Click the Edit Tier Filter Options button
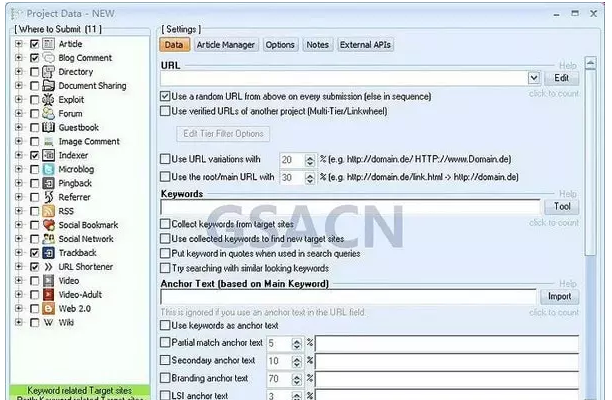This screenshot has height=400, width=612. coord(223,134)
